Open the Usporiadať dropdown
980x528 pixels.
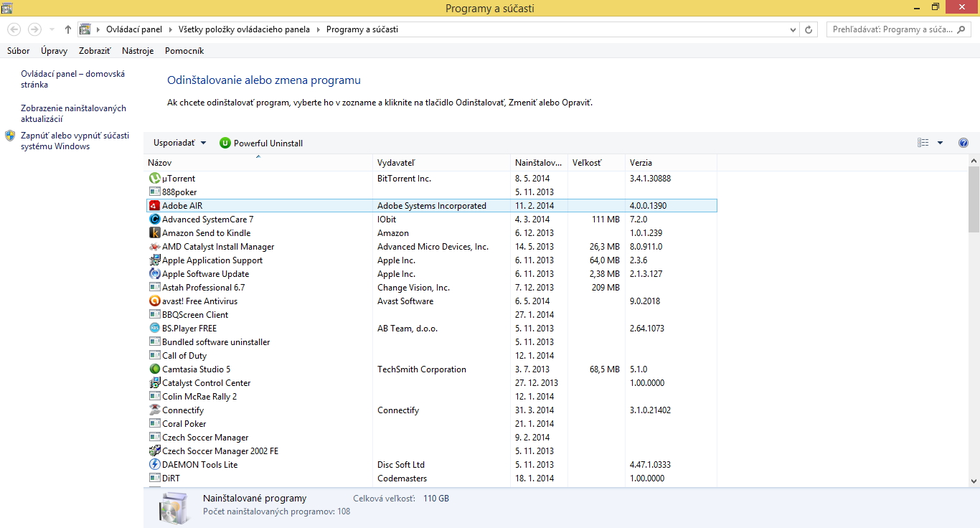click(179, 143)
